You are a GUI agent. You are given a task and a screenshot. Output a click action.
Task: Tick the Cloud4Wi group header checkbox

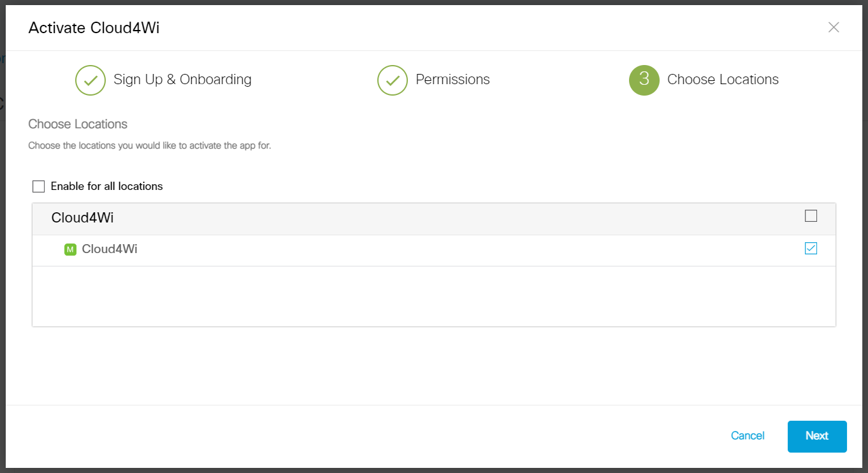(811, 216)
